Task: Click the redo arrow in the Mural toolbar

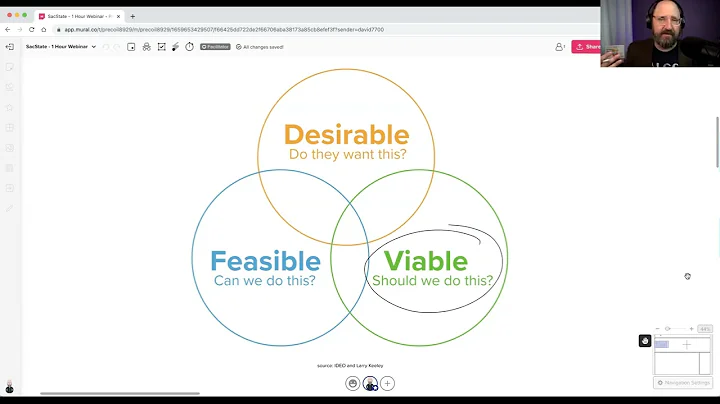Action: (x=117, y=47)
